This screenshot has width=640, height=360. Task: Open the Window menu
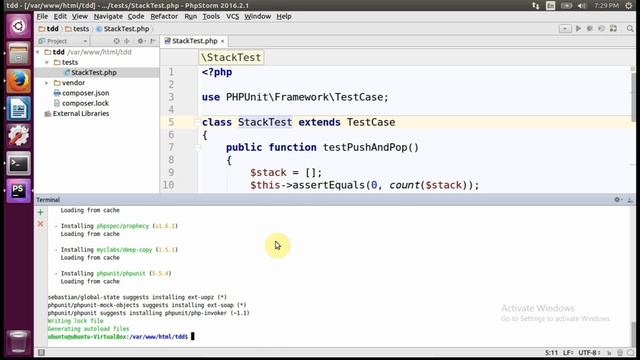click(258, 16)
